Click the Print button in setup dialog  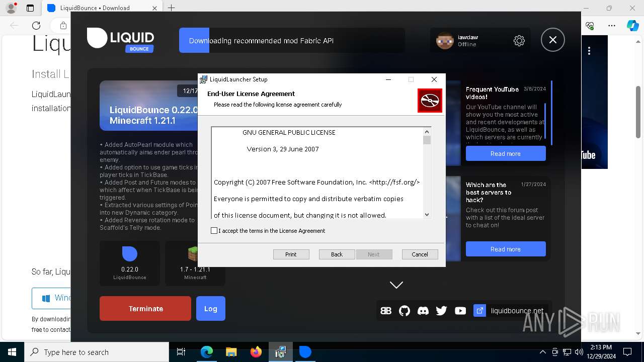point(291,254)
